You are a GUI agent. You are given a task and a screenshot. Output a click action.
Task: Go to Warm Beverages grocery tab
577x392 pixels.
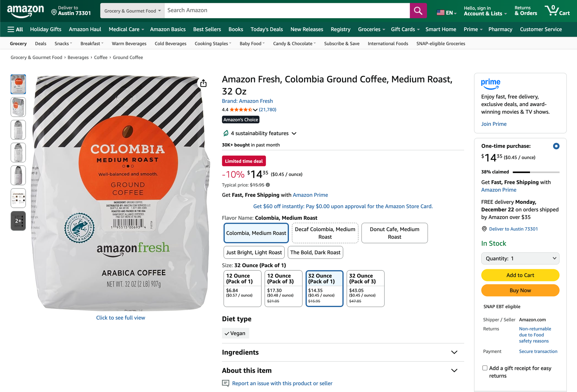(x=129, y=44)
